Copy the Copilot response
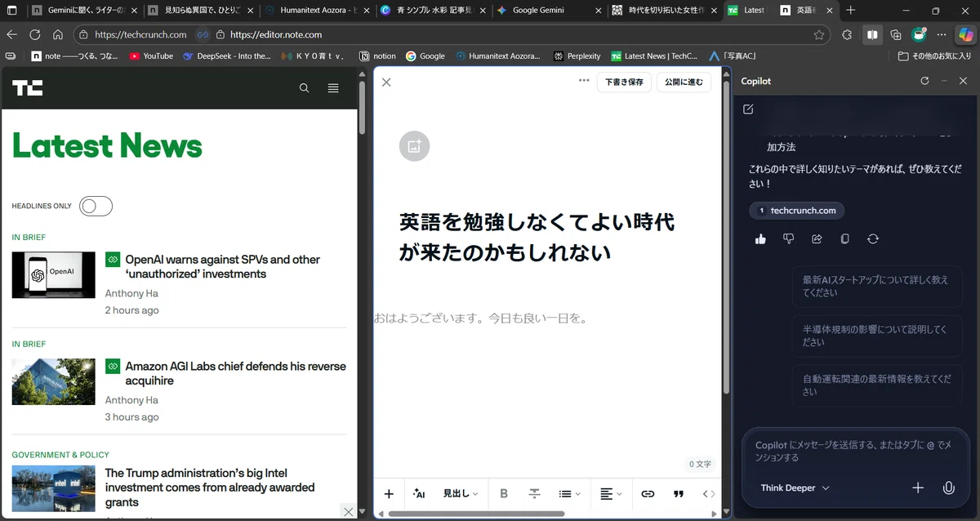 [x=845, y=238]
